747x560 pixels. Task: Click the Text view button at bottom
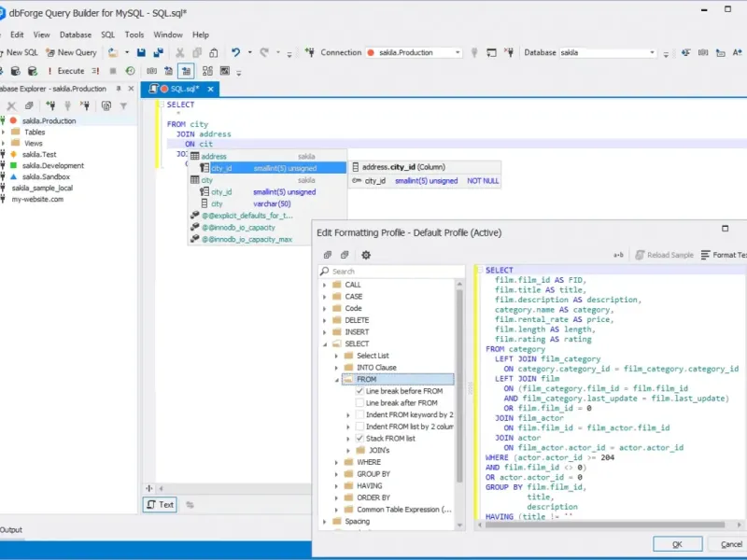pos(160,505)
